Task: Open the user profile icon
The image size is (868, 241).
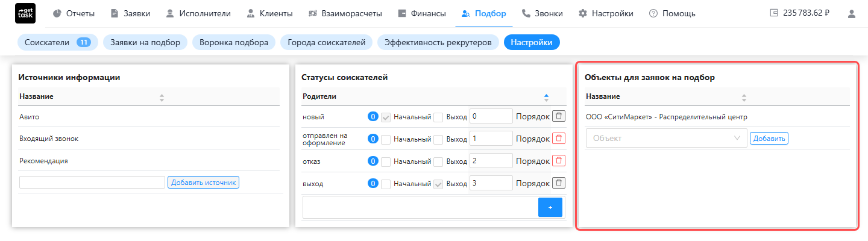Action: pyautogui.click(x=852, y=13)
